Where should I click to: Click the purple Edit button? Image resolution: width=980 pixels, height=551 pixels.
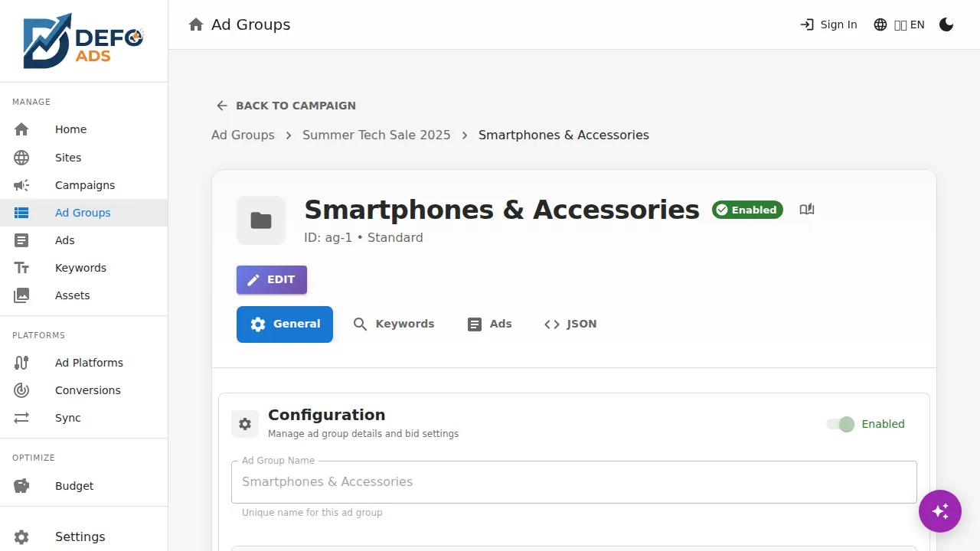[272, 280]
